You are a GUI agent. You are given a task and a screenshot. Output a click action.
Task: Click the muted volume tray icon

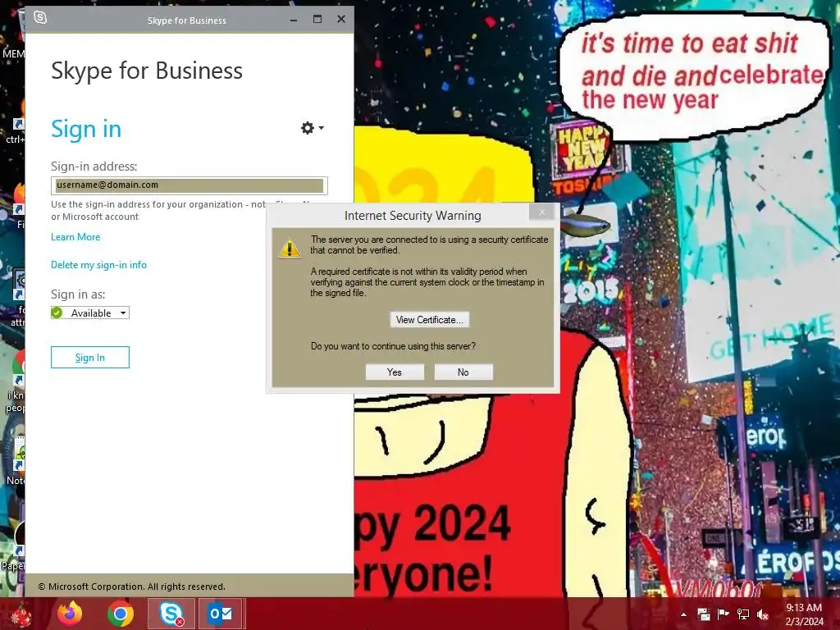(x=763, y=614)
